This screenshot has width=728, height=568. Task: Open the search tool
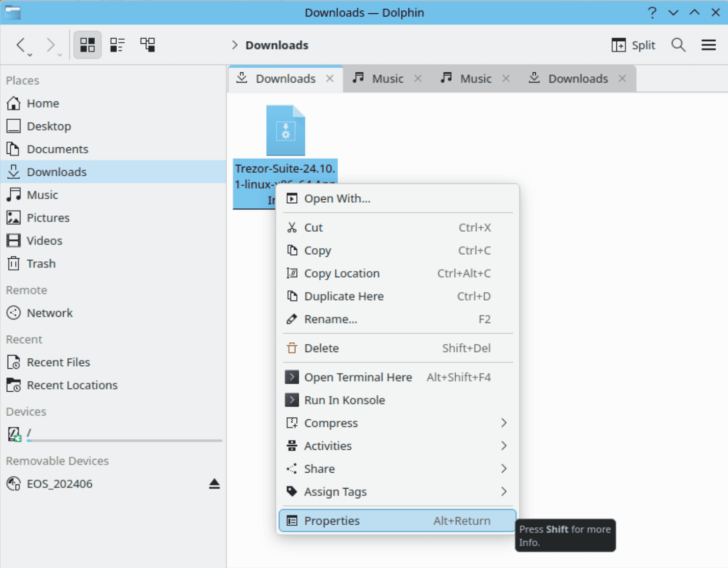(678, 45)
